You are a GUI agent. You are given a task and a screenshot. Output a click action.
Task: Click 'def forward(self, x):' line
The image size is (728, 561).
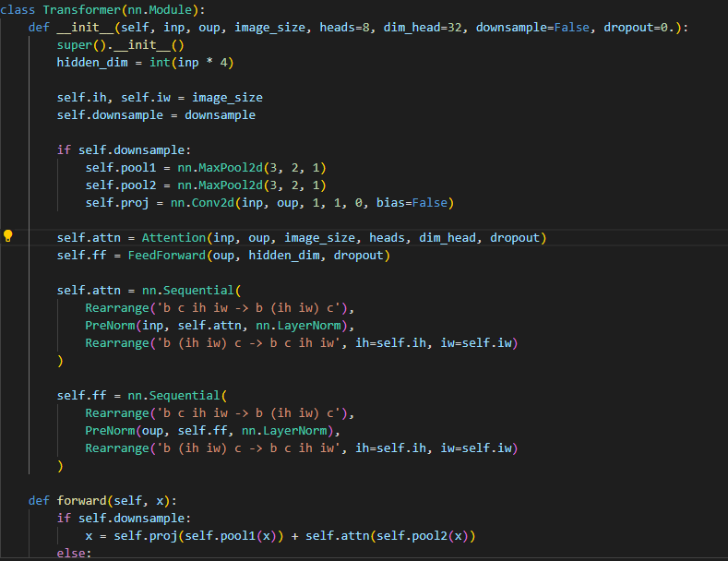pos(102,501)
